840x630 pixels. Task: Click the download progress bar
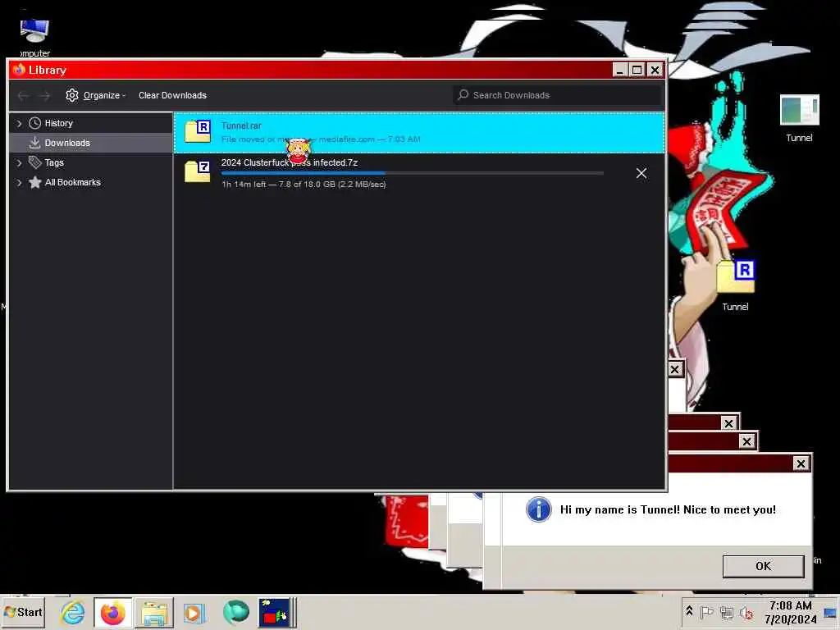point(412,173)
